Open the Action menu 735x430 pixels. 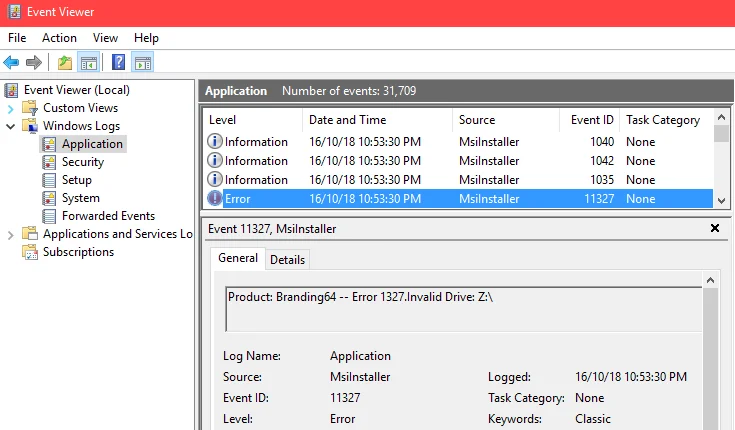pos(59,38)
